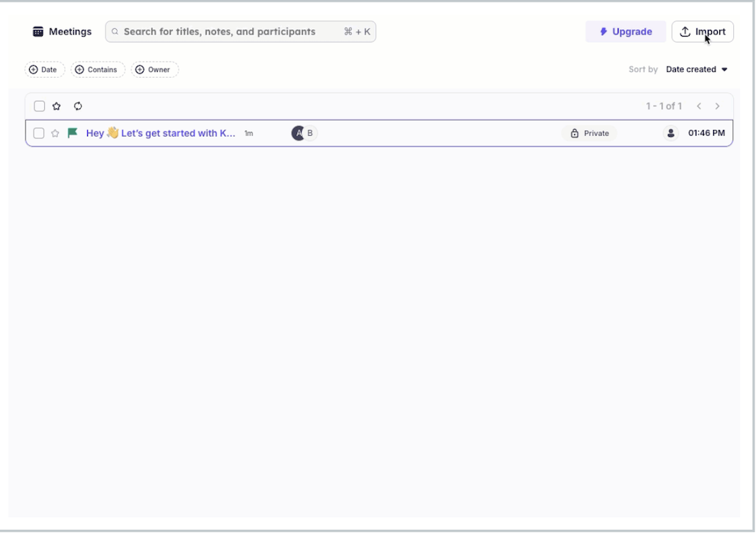This screenshot has width=756, height=533.
Task: Click the star filter icon in the toolbar
Action: [56, 106]
